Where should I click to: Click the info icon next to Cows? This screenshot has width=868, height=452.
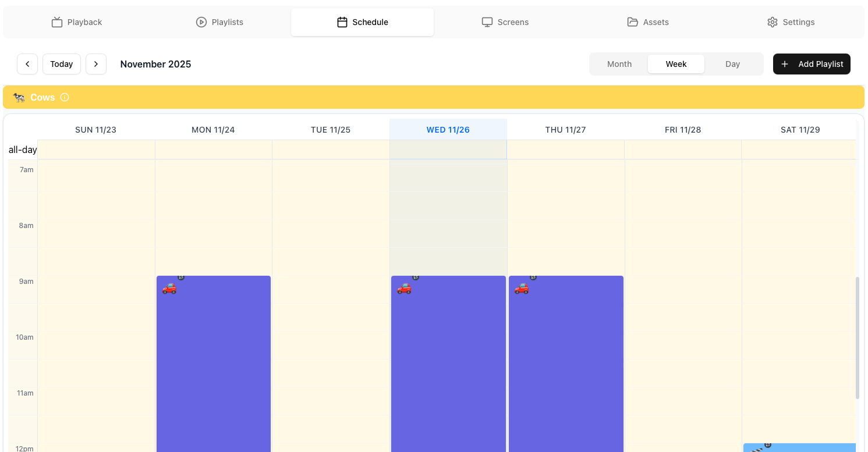coord(65,97)
